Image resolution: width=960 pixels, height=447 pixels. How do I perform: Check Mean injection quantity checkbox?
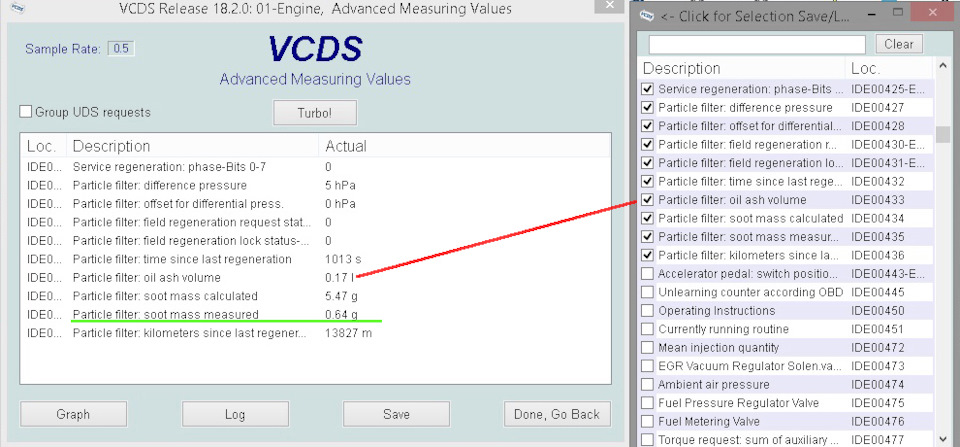tap(647, 347)
